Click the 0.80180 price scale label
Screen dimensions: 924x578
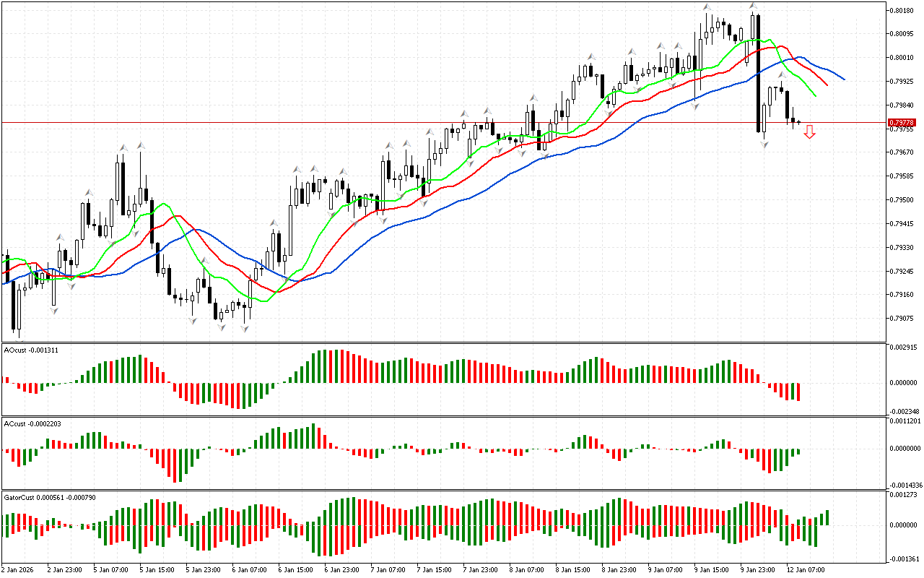coord(902,10)
